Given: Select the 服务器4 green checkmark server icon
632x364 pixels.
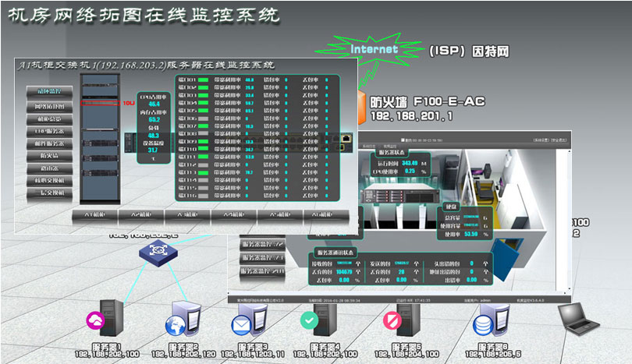Looking at the screenshot, I should tap(319, 320).
